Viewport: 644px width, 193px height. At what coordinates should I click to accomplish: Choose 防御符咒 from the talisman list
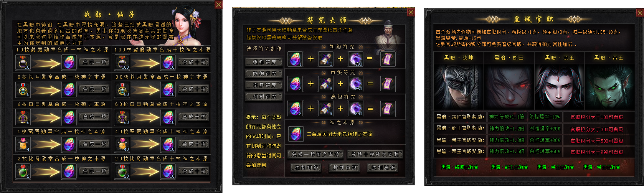click(x=264, y=74)
